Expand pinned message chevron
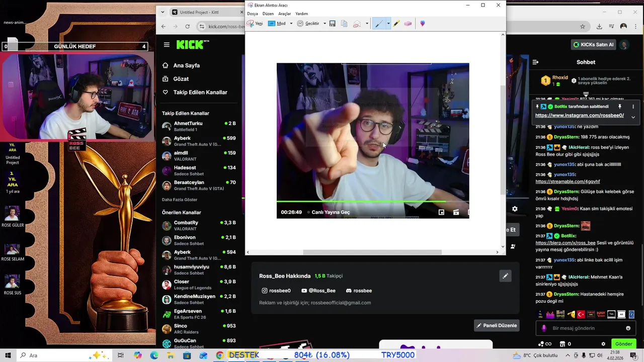644x362 pixels. point(633,117)
